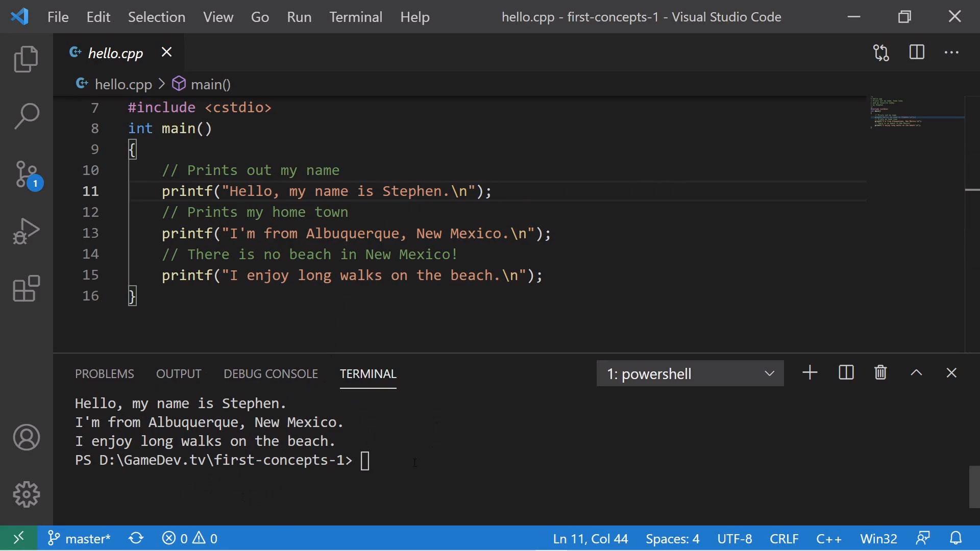Create a new terminal with plus icon
The height and width of the screenshot is (551, 980).
(x=809, y=372)
